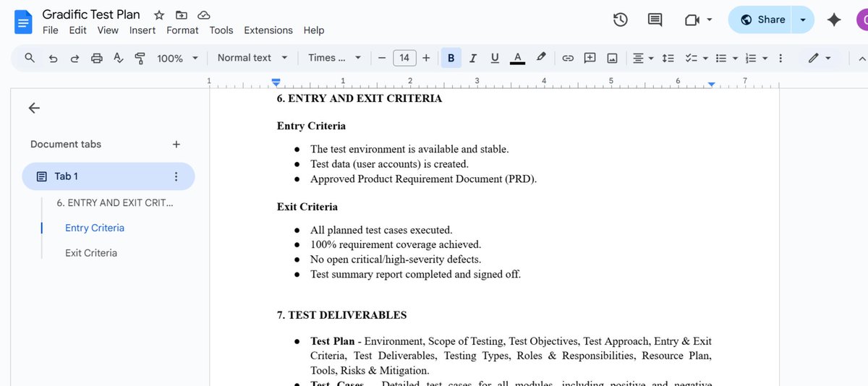Increase font size
This screenshot has width=868, height=386.
coord(426,58)
